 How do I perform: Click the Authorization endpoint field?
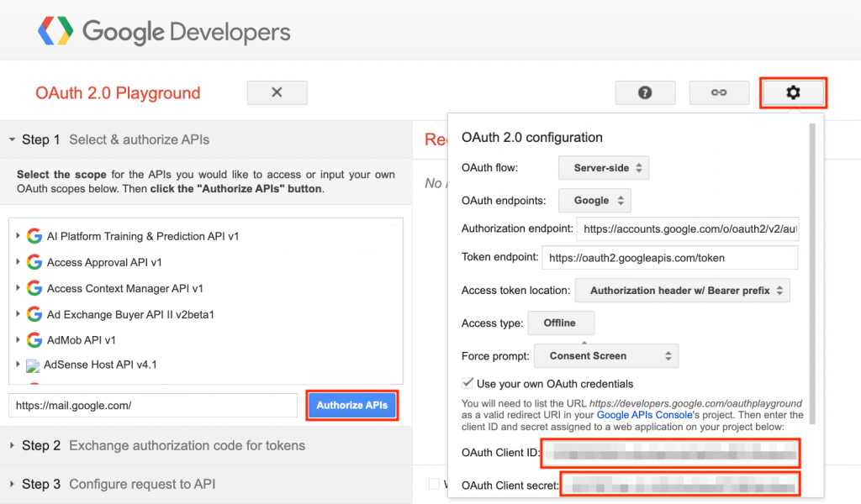click(688, 229)
